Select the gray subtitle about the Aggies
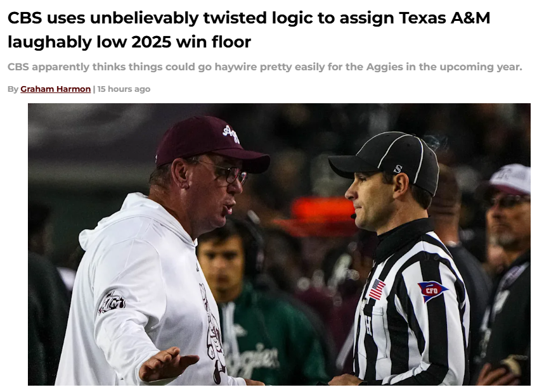Image resolution: width=544 pixels, height=392 pixels. tap(265, 66)
